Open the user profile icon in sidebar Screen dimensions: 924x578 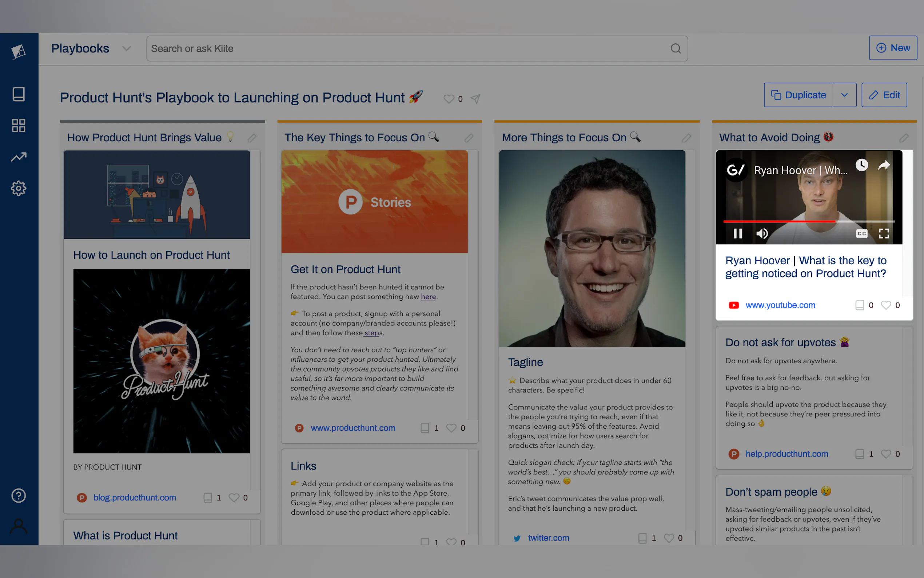point(18,526)
